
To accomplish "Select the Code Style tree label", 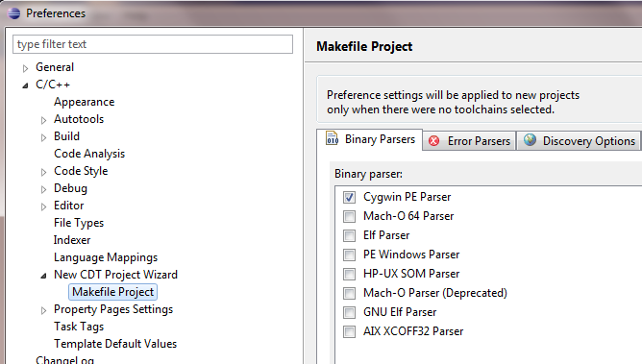I will pos(81,171).
